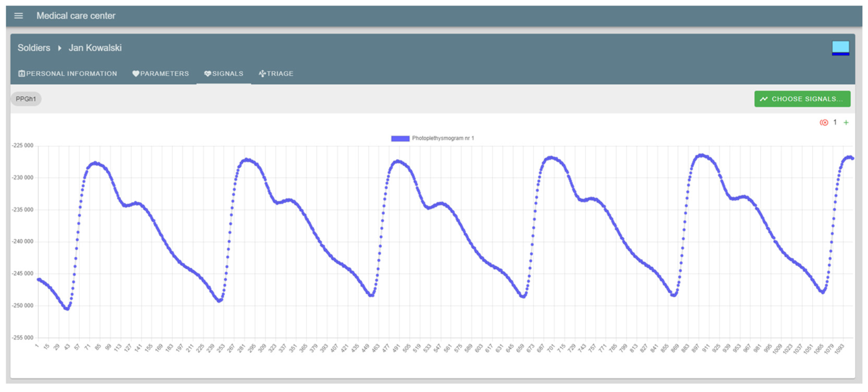Click the heartbeat icon beside Signals
Viewport: 868px width, 392px height.
208,73
